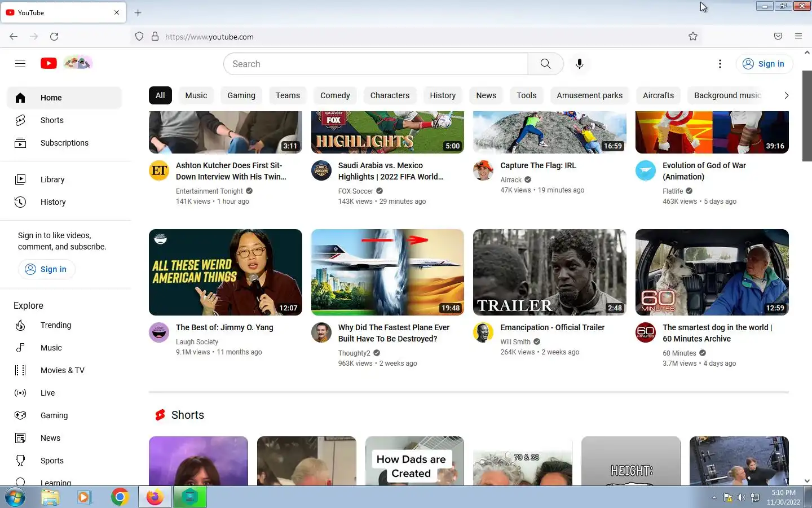This screenshot has width=812, height=508.
Task: Reload the page with refresh icon
Action: click(54, 37)
